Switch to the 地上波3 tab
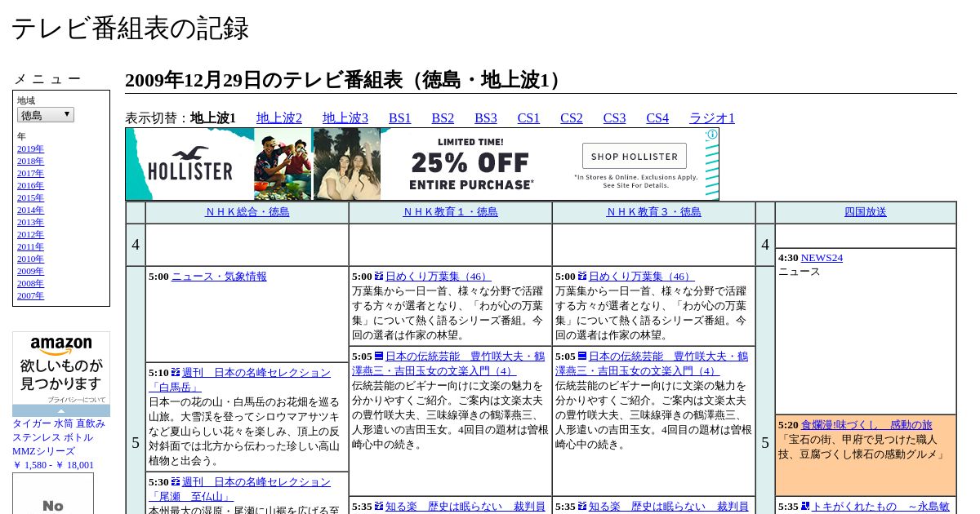 pos(345,118)
